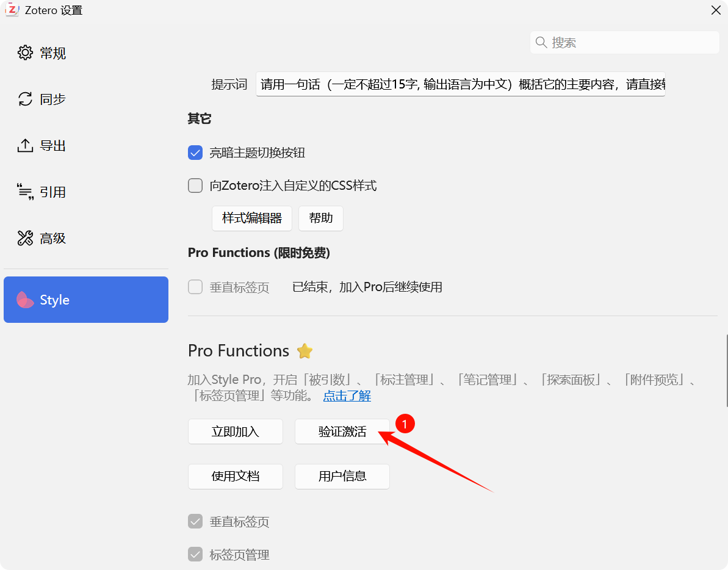Click into the 提示词 prompt text box
This screenshot has width=728, height=570.
[461, 84]
